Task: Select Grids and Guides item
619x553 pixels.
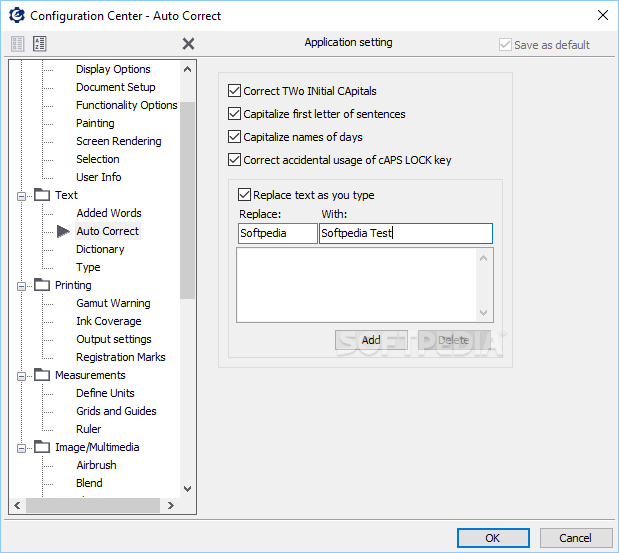Action: tap(116, 411)
